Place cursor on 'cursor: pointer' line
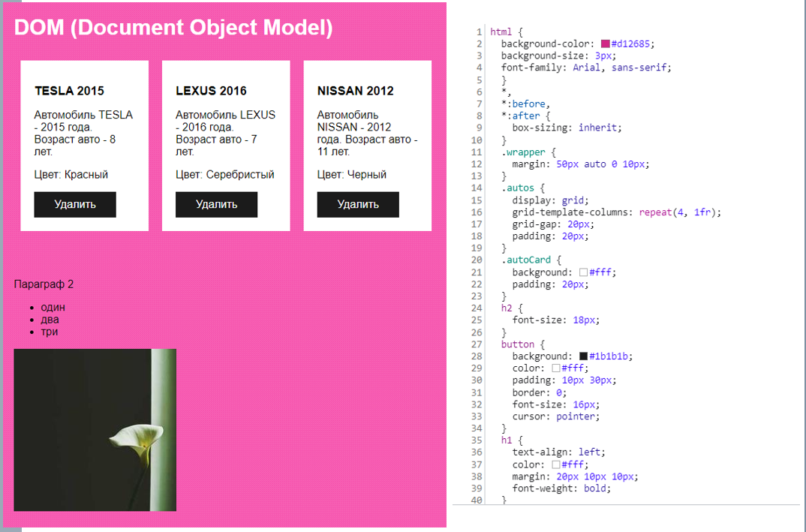 pos(556,416)
